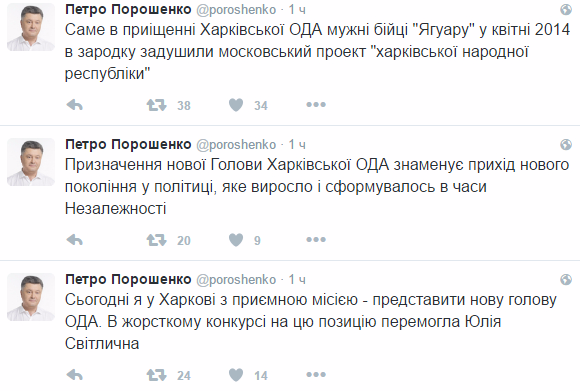
Task: Open the "1 ч" timestamp on third tweet
Action: tap(297, 280)
